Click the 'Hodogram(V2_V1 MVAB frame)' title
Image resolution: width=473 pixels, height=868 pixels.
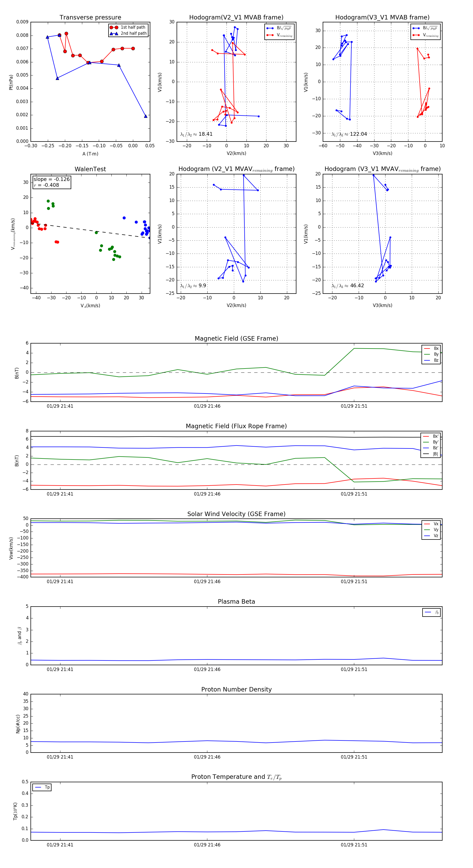(x=236, y=18)
